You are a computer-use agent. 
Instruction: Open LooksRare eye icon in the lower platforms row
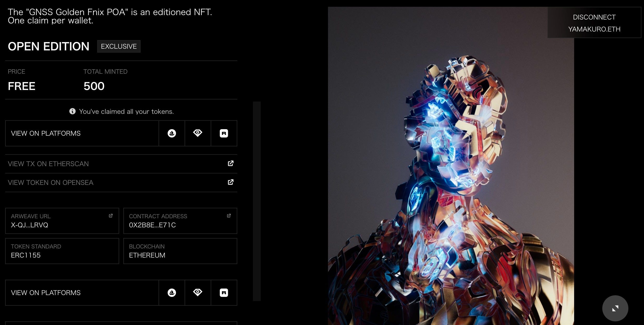coord(198,292)
